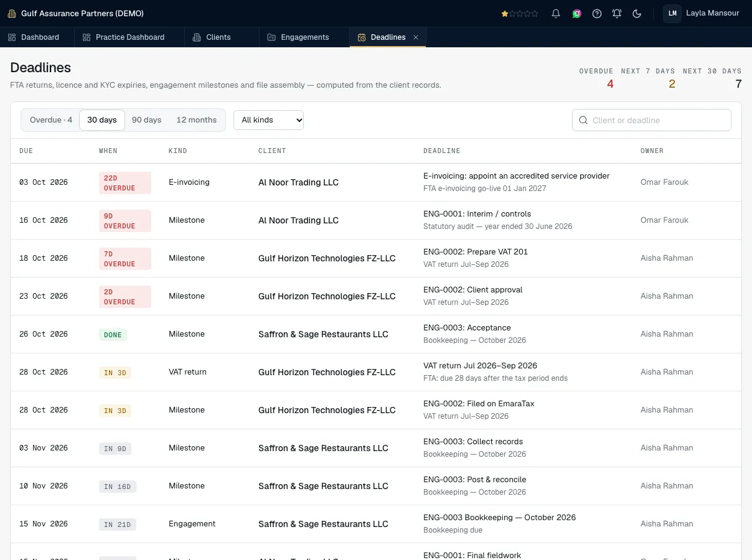Image resolution: width=752 pixels, height=560 pixels.
Task: Switch to the Practice Dashboard tab
Action: point(129,37)
